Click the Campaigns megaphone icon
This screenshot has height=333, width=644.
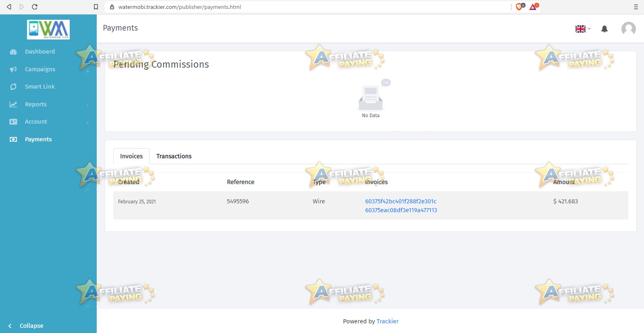(x=13, y=69)
